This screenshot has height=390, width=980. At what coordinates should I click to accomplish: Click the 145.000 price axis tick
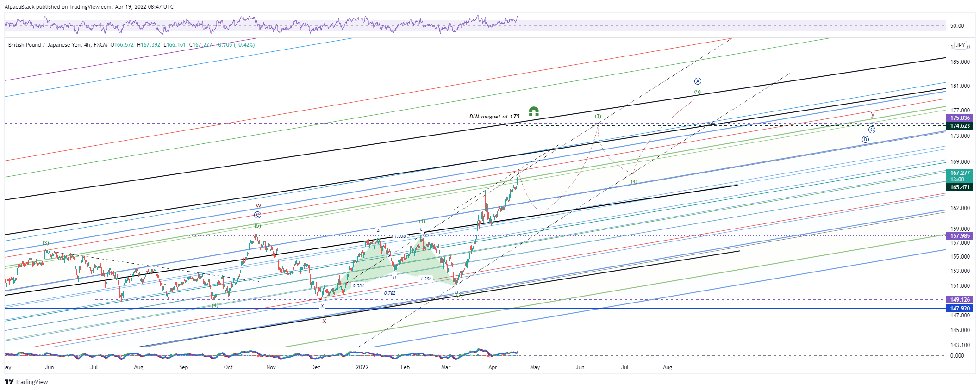coord(960,330)
